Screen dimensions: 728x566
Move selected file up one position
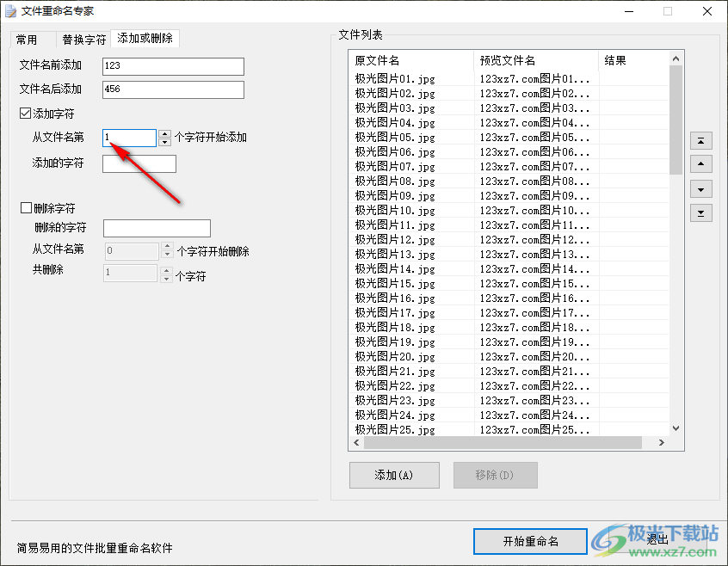point(701,163)
